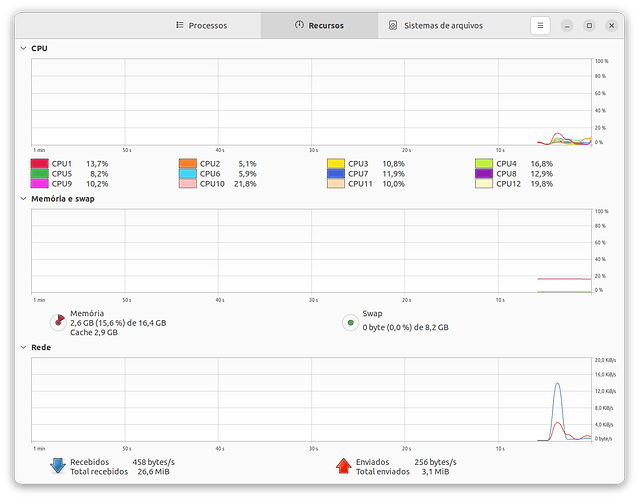Click the Processos tab list icon

tap(179, 25)
